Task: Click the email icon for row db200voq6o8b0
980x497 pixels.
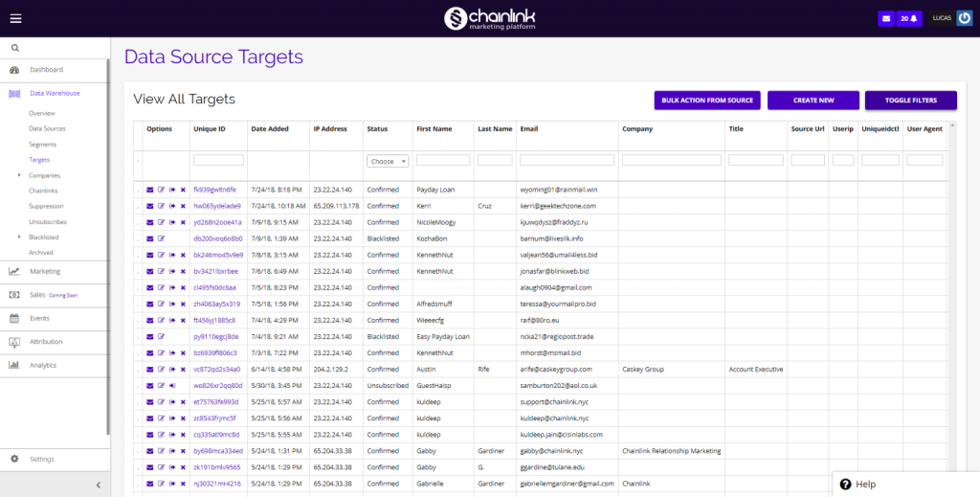Action: [x=150, y=238]
